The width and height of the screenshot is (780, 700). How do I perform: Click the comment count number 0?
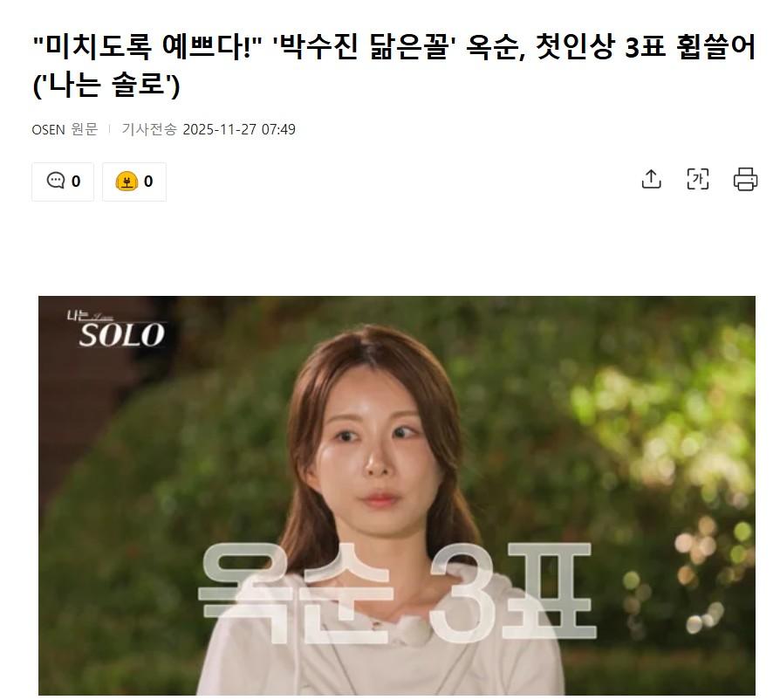(x=76, y=181)
